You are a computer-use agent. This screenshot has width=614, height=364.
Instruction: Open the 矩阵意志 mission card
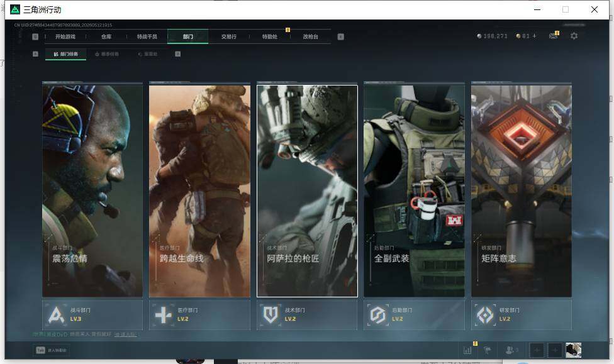pyautogui.click(x=522, y=190)
